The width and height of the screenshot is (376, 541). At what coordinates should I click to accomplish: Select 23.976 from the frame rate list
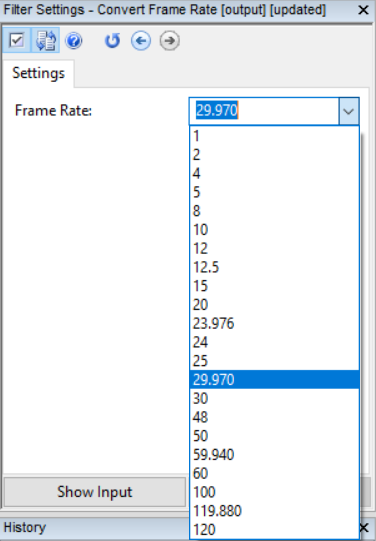[275, 324]
